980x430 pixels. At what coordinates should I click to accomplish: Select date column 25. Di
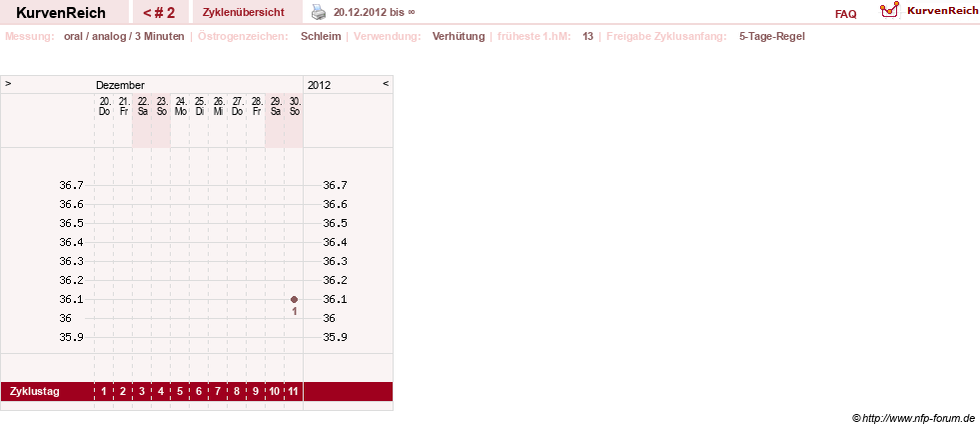(200, 106)
